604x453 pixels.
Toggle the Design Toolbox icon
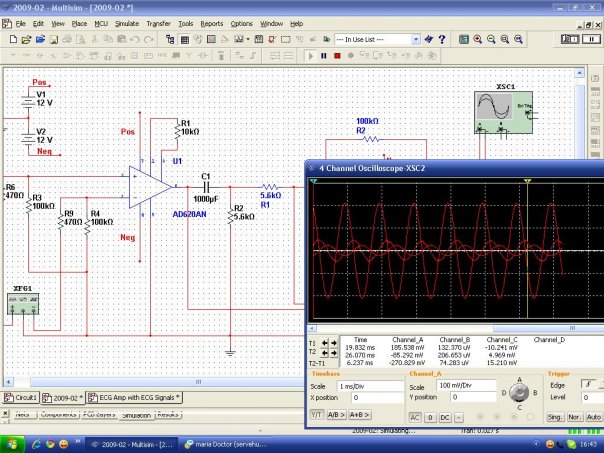coord(170,39)
